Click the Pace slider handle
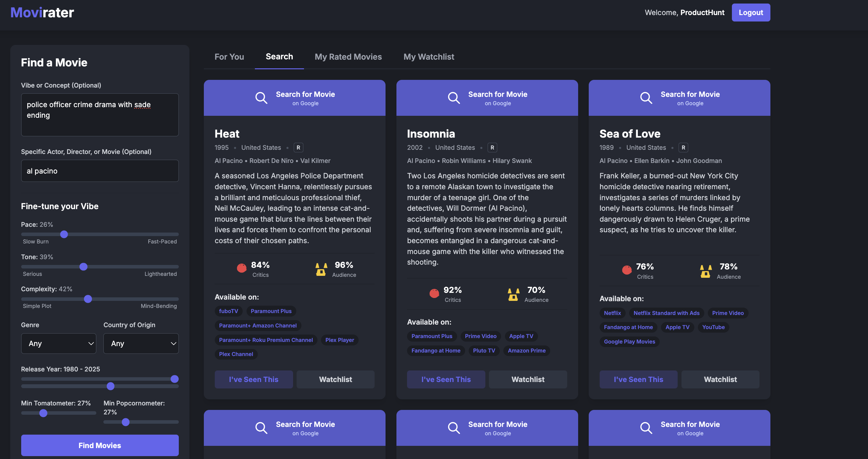The image size is (868, 459). [x=64, y=234]
